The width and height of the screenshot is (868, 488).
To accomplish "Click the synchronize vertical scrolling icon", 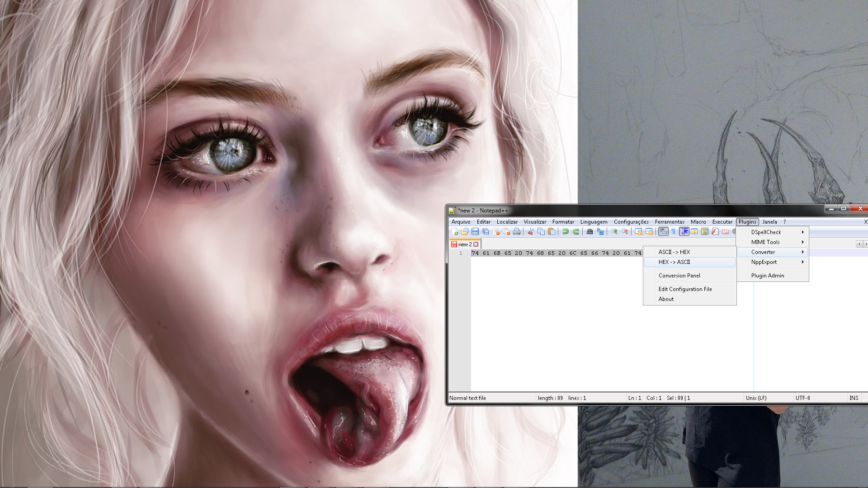I will 638,231.
